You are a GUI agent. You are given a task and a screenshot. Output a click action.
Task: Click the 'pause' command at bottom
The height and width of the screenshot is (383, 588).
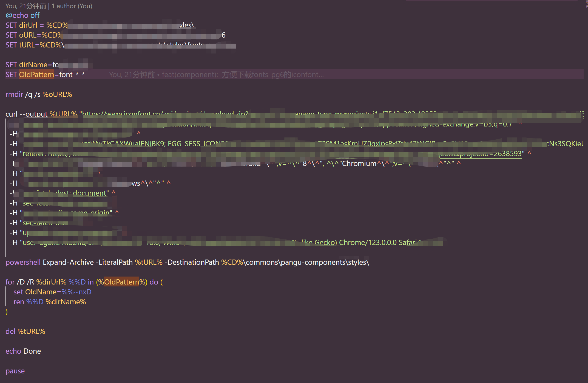pyautogui.click(x=15, y=371)
